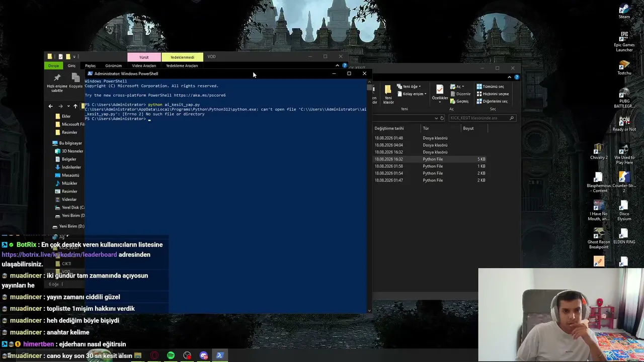Sort by Değiştirme tarihi column header
This screenshot has width=644, height=362.
point(389,128)
